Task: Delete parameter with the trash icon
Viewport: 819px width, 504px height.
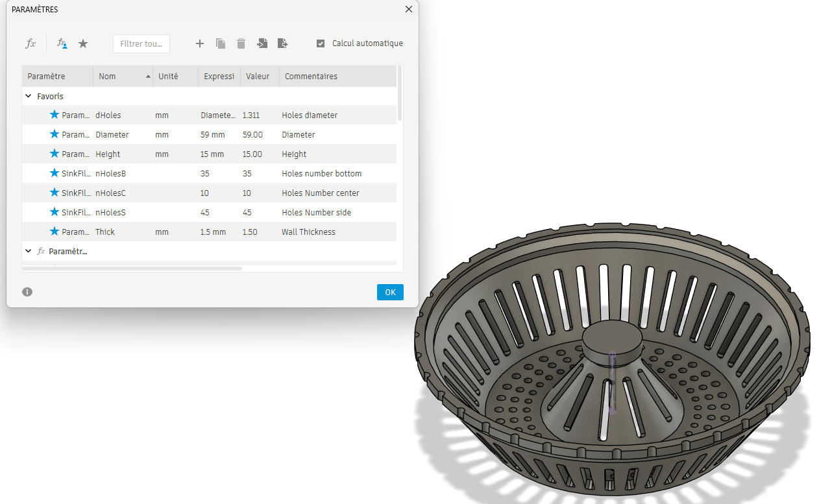Action: click(x=241, y=43)
